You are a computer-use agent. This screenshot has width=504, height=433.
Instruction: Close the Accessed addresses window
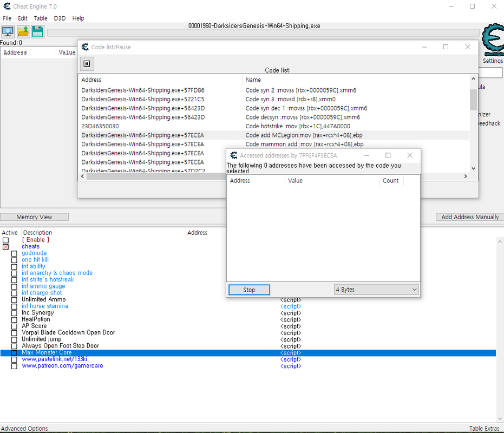409,155
